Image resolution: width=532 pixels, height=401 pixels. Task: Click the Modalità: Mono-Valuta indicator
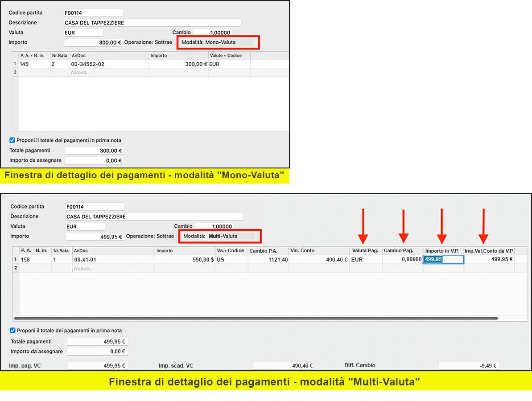(x=217, y=43)
